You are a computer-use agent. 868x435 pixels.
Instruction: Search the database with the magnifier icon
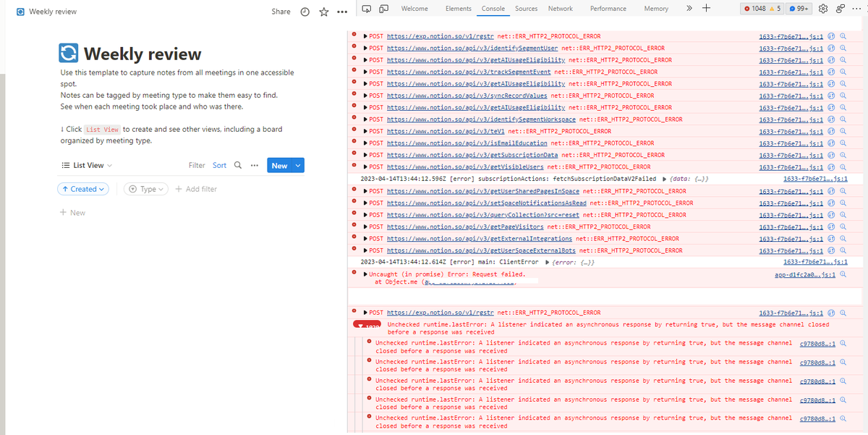pos(238,165)
